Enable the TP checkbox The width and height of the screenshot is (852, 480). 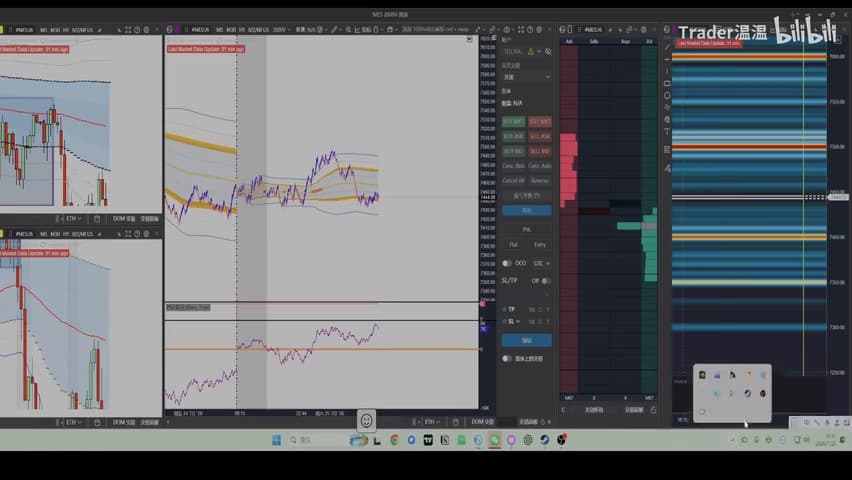(x=505, y=309)
